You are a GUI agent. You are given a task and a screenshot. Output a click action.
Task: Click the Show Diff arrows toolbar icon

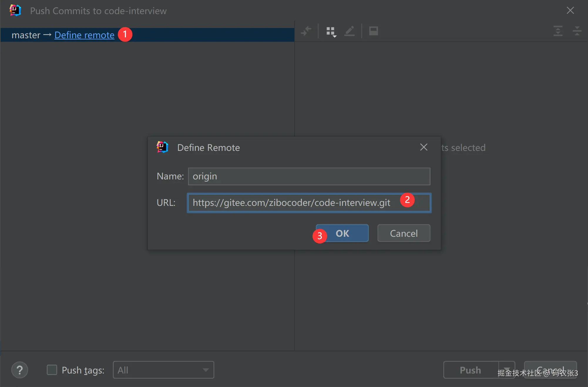click(306, 31)
